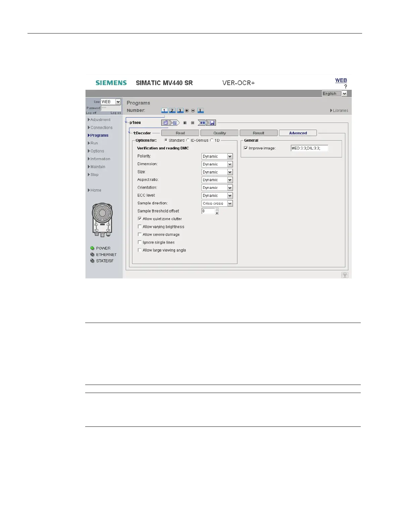Open the ECC level dropdown

217,195
